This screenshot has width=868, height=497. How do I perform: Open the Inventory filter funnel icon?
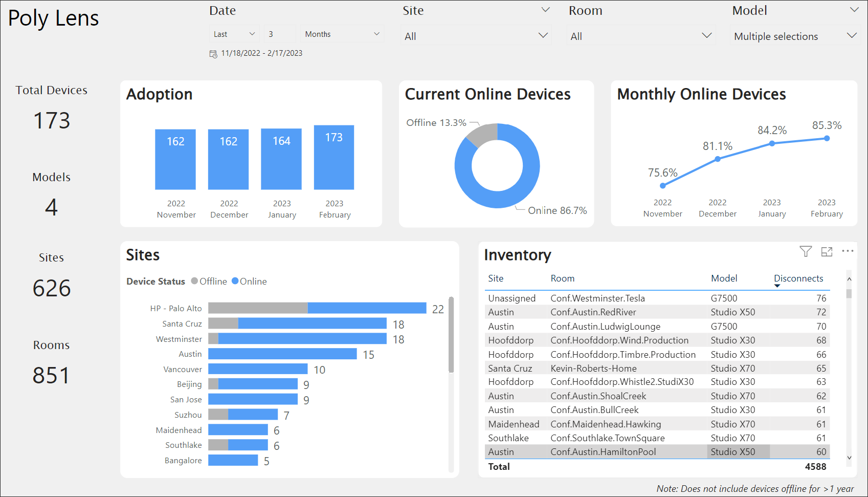806,251
